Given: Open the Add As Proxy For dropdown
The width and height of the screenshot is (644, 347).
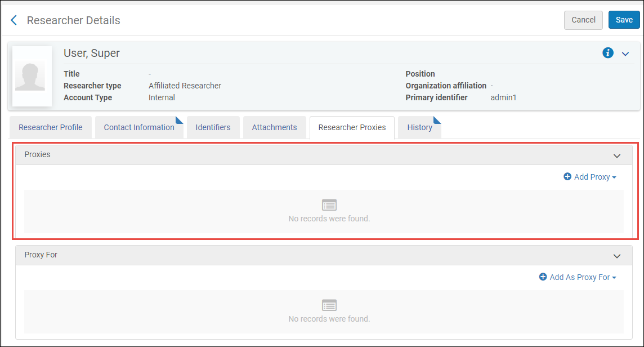Looking at the screenshot, I should [578, 277].
